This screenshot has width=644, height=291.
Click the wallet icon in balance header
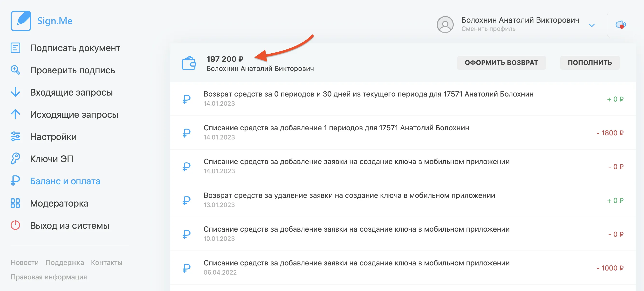point(189,63)
